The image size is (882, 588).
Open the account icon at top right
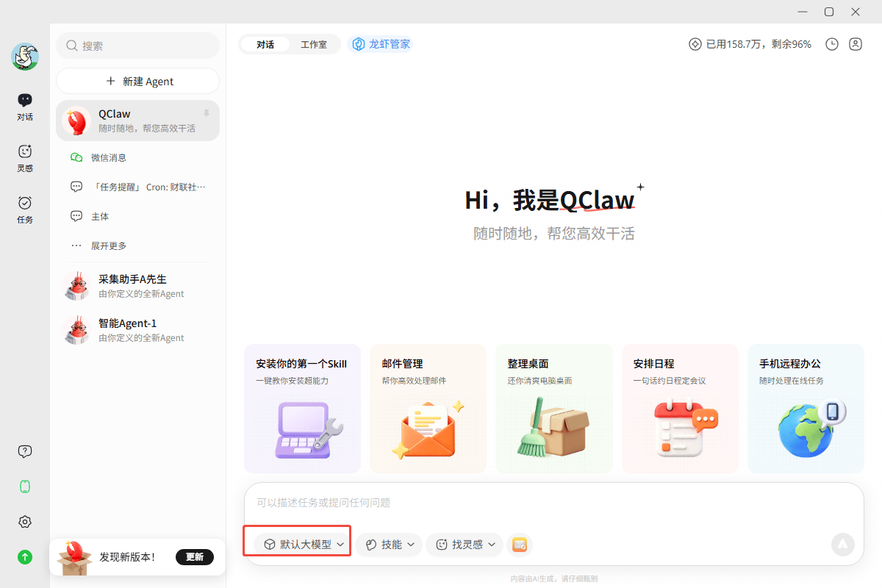pos(856,44)
